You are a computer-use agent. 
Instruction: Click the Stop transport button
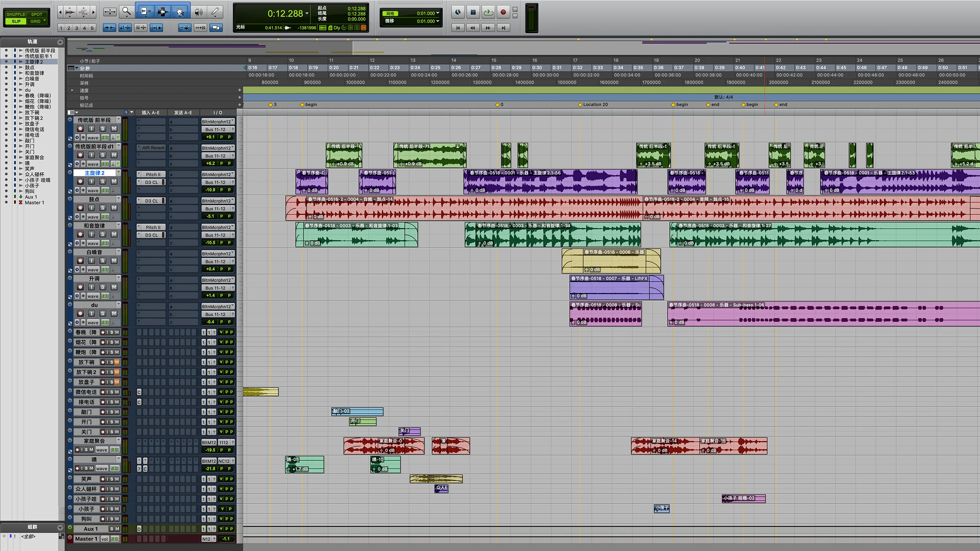[473, 12]
